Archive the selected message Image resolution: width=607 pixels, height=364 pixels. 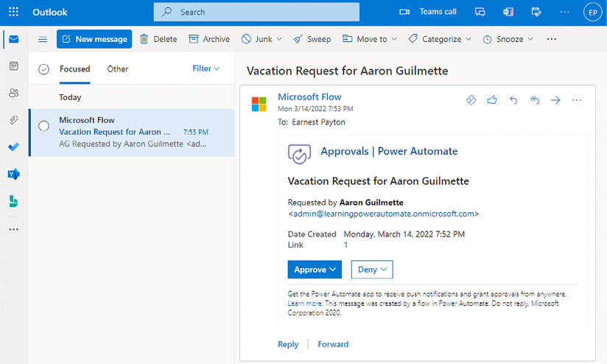click(x=209, y=39)
